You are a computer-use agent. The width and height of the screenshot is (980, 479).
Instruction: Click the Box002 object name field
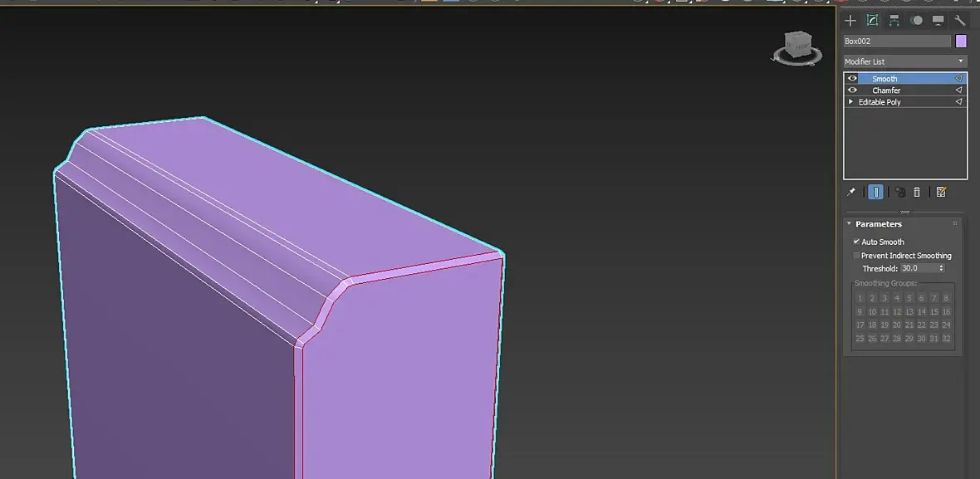coord(897,42)
